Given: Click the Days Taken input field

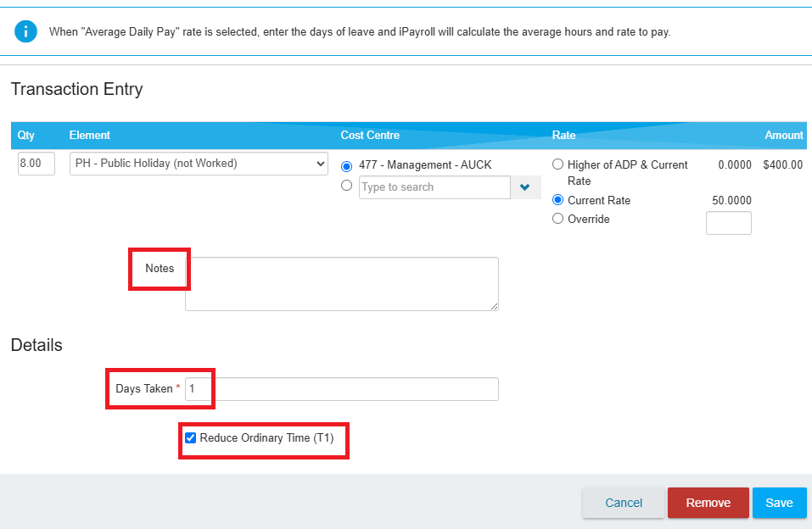Looking at the screenshot, I should pyautogui.click(x=342, y=389).
